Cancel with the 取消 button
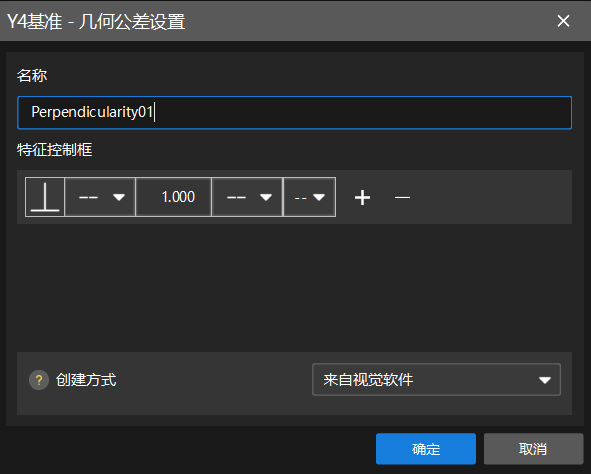The width and height of the screenshot is (591, 474). tap(533, 449)
